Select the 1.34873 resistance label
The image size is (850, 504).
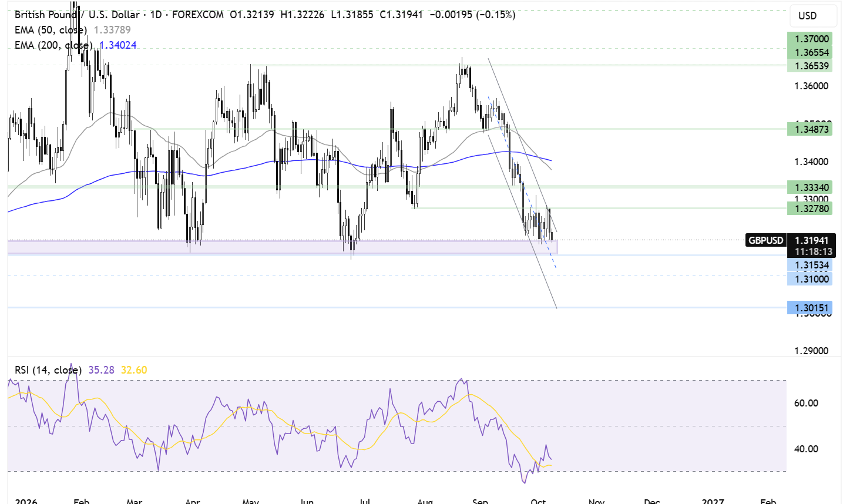[809, 129]
